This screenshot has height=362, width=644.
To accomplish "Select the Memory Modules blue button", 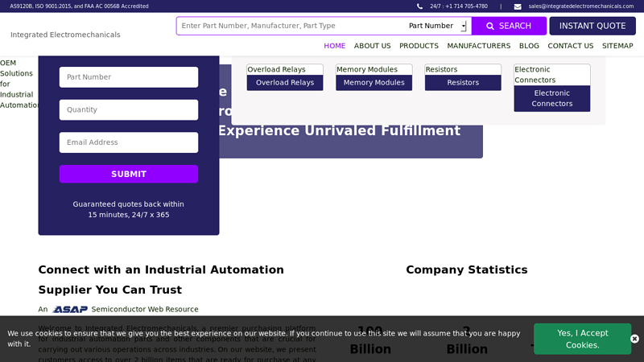I will click(x=374, y=83).
